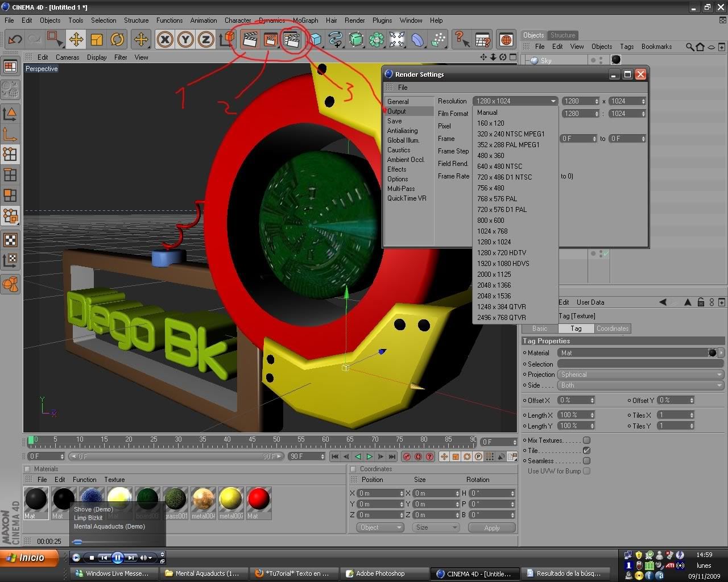
Task: Switch to Coordinates tab in Attributes
Action: click(613, 329)
